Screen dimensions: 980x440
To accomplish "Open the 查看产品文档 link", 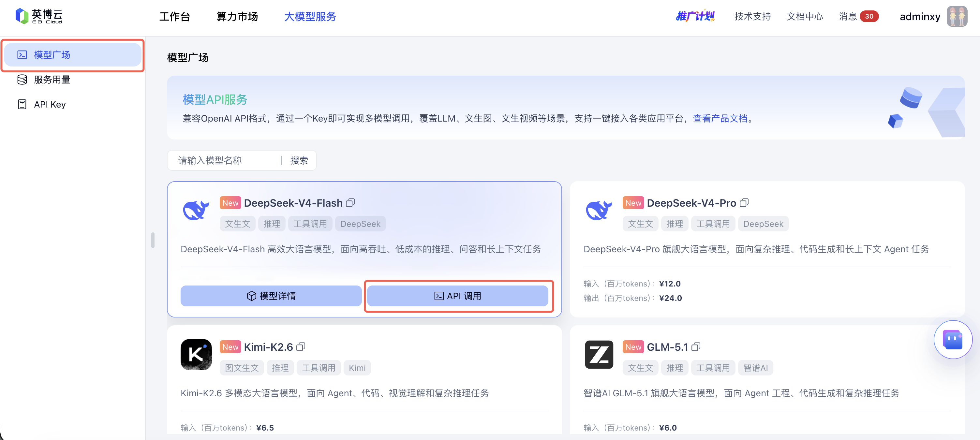I will click(x=720, y=119).
